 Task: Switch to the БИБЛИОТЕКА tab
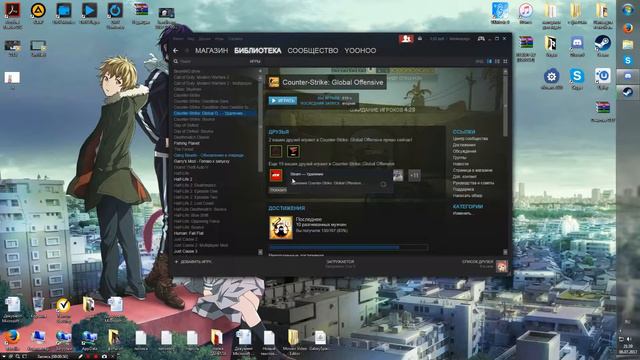pos(258,51)
